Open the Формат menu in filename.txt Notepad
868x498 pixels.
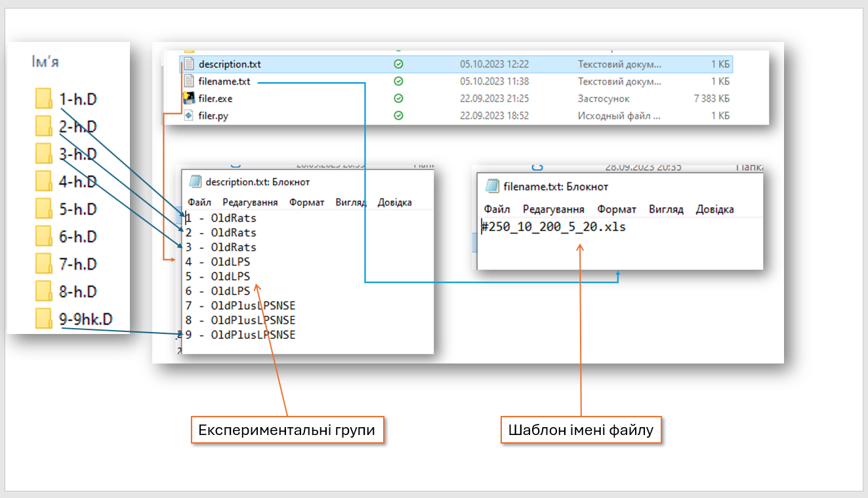point(615,209)
